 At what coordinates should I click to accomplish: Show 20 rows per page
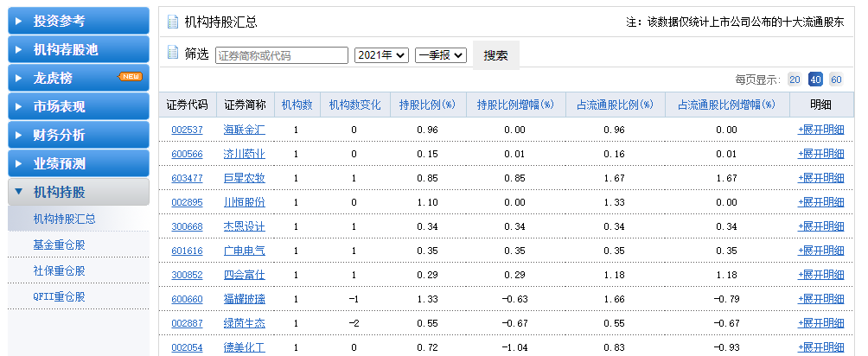pyautogui.click(x=795, y=79)
